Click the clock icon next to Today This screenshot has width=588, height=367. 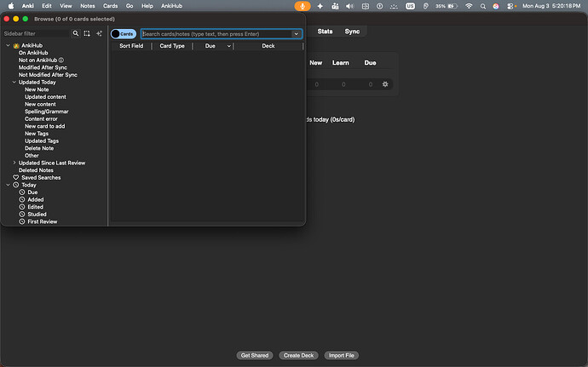(15, 185)
